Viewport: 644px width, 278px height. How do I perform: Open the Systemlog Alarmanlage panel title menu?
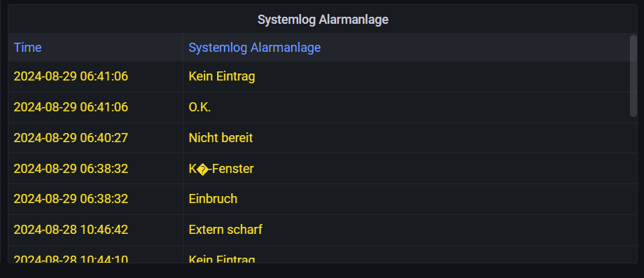pyautogui.click(x=323, y=20)
